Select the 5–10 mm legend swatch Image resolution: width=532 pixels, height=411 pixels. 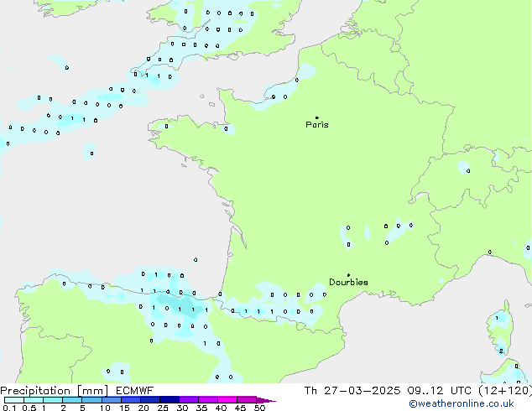click(91, 400)
